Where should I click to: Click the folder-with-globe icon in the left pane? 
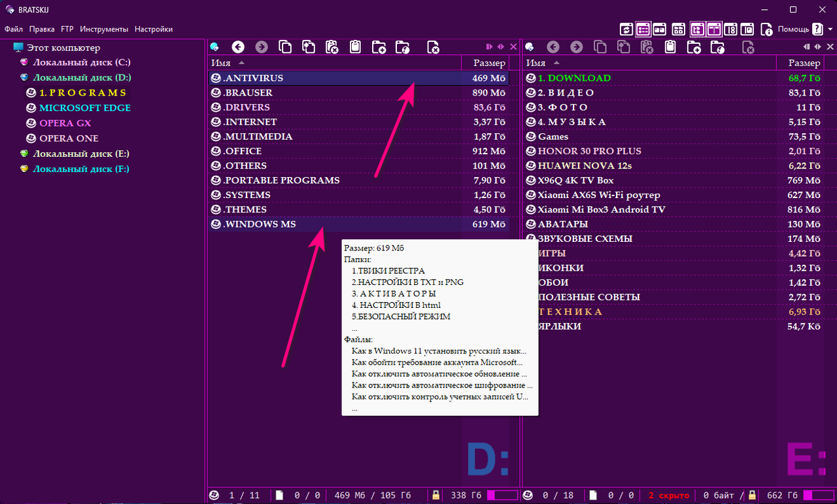tap(402, 46)
